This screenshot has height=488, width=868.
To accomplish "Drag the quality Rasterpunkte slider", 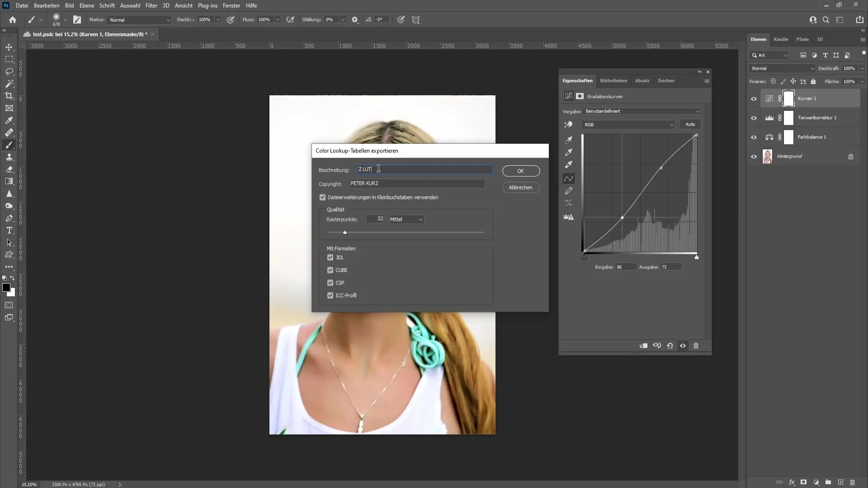I will pyautogui.click(x=344, y=232).
